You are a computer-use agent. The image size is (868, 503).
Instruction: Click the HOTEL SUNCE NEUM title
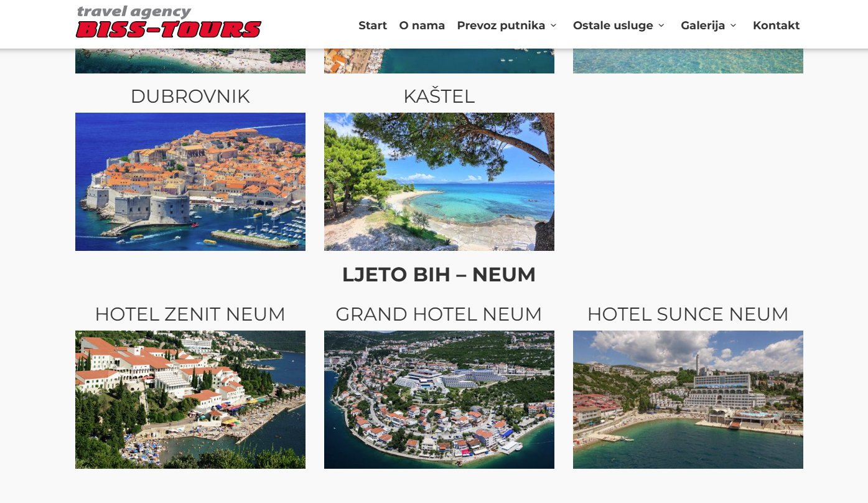click(688, 314)
